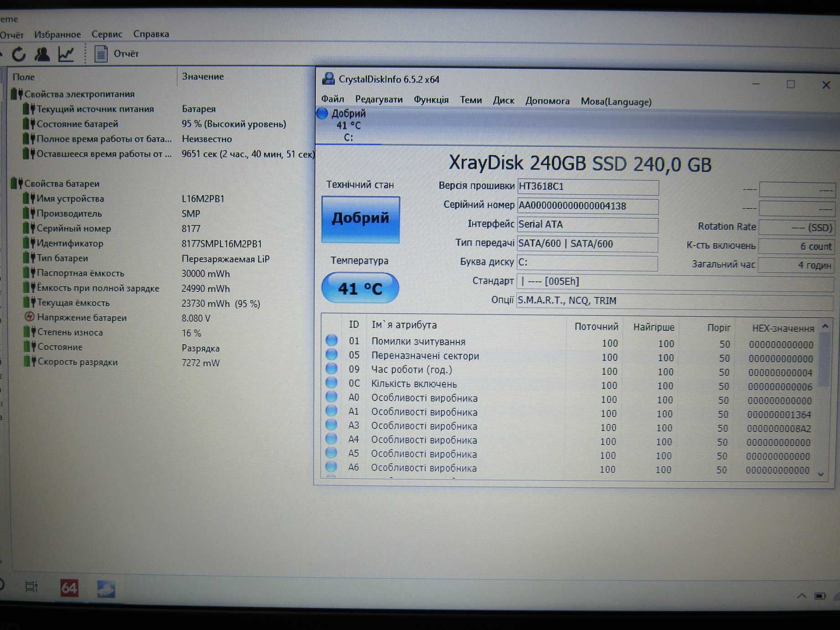Click the Поточний column header
The image size is (840, 630).
point(596,326)
